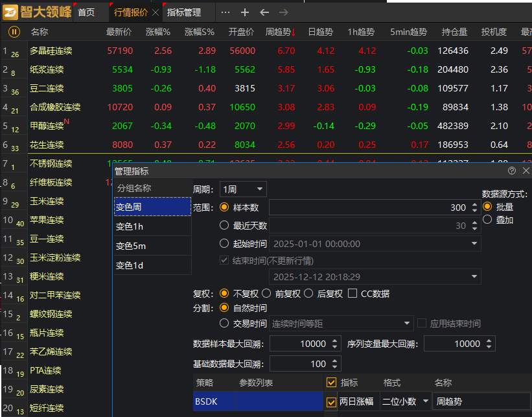
Task: Click the plus icon to add a tab
Action: pyautogui.click(x=244, y=12)
